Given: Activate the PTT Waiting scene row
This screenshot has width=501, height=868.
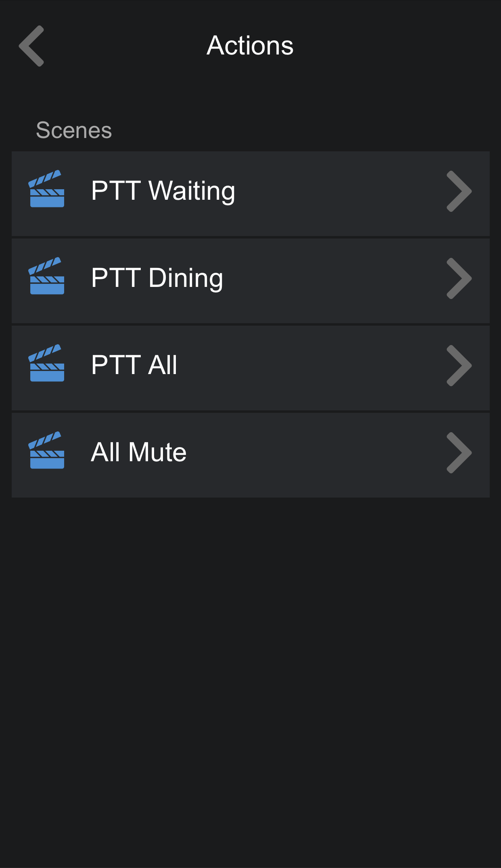Looking at the screenshot, I should coord(323,194).
